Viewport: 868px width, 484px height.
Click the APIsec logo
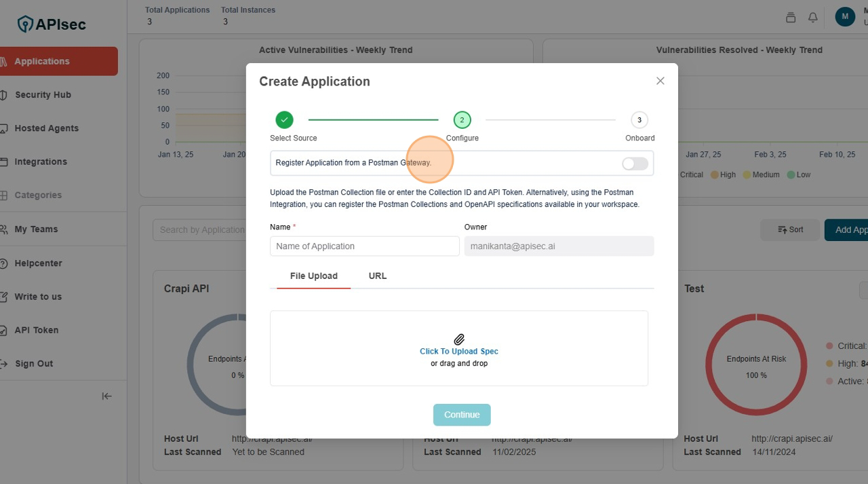click(52, 24)
